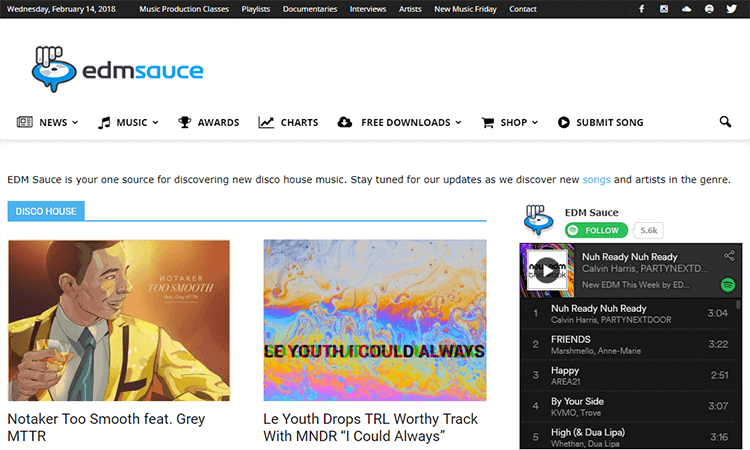Screen dimensions: 750x450
Task: Expand the Shop dropdown menu
Action: pos(535,122)
